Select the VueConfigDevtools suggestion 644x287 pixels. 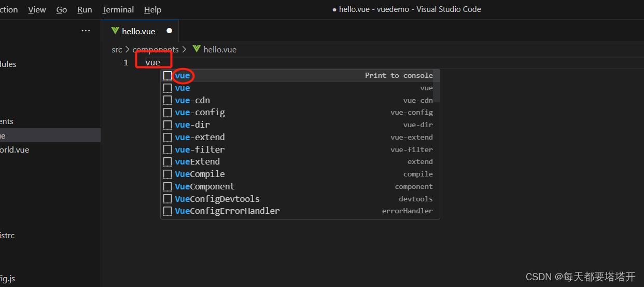point(300,199)
